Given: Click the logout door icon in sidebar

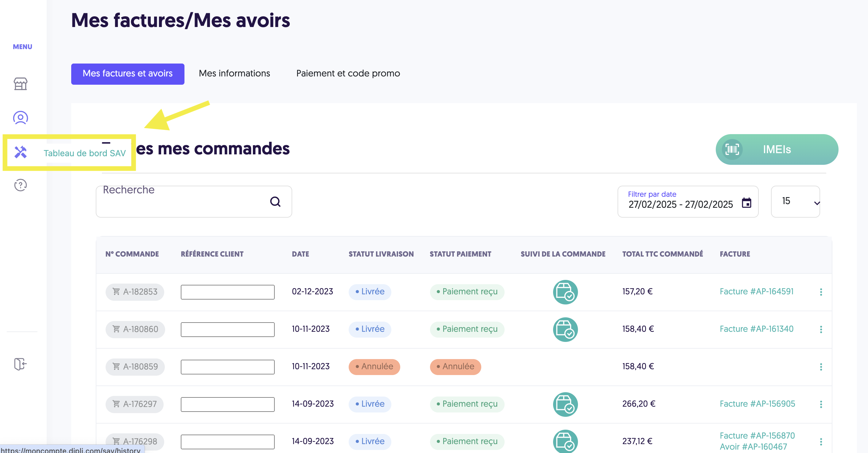Looking at the screenshot, I should (x=21, y=364).
